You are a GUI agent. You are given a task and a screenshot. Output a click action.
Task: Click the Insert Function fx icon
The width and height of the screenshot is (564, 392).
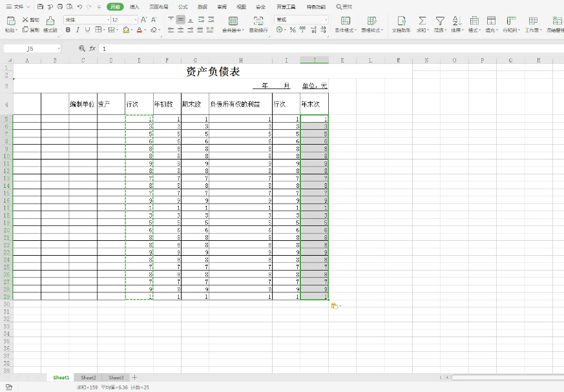click(x=92, y=48)
